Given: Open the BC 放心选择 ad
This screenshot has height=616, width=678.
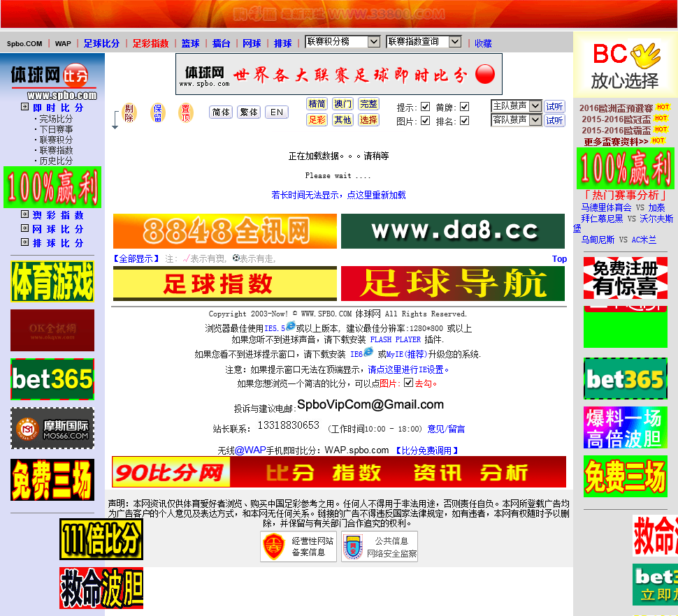Looking at the screenshot, I should pos(626,65).
